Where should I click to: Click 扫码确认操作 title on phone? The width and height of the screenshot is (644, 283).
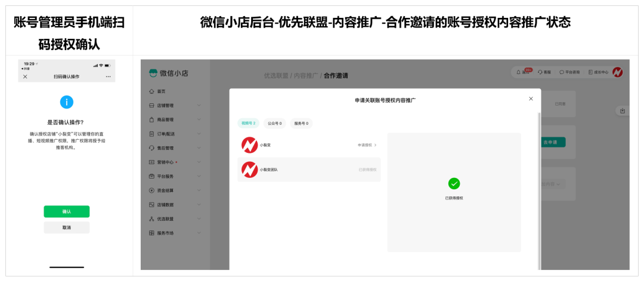67,77
